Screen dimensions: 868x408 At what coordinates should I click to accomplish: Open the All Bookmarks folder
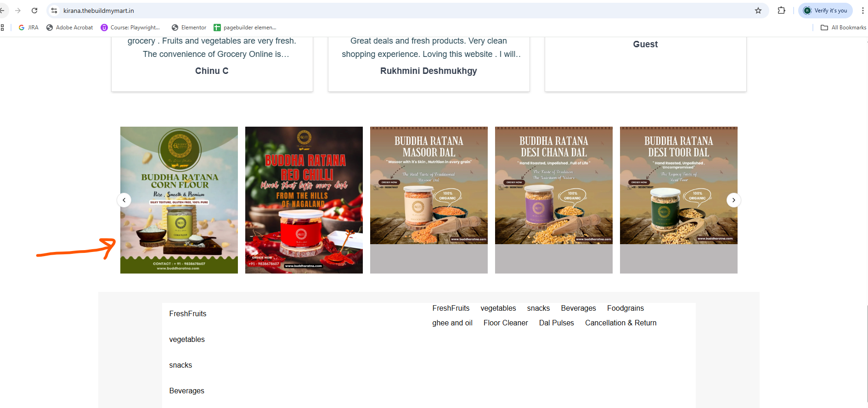[843, 28]
